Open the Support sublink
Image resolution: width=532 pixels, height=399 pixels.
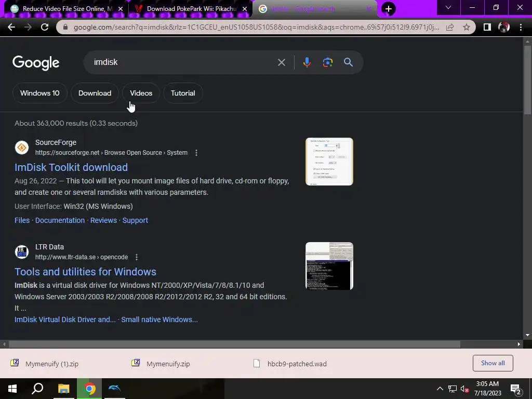tap(135, 220)
